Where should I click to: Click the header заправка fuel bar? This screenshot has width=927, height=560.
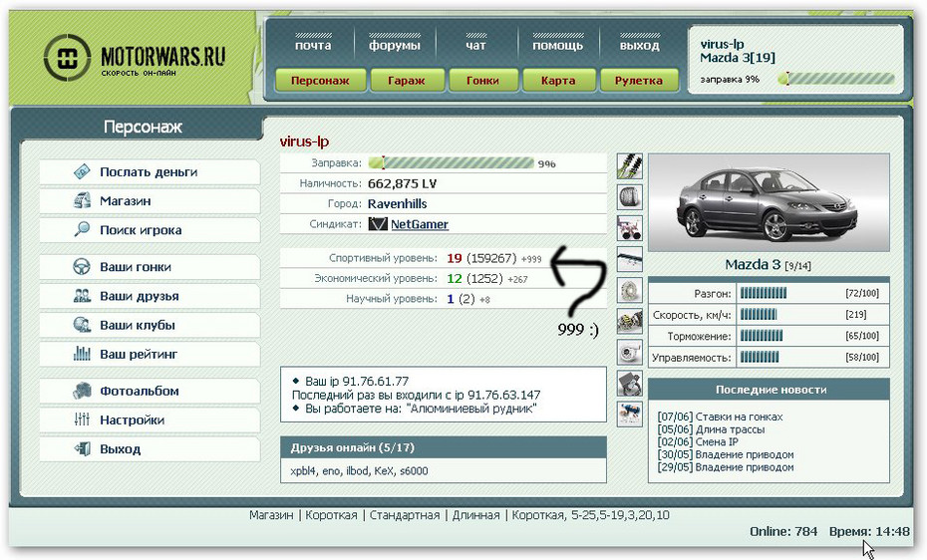[836, 79]
